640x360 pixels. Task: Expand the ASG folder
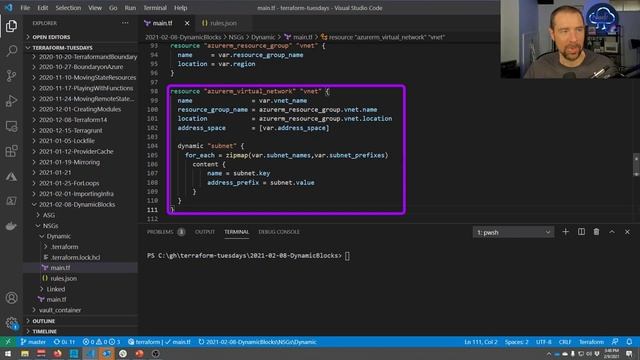tap(81, 215)
